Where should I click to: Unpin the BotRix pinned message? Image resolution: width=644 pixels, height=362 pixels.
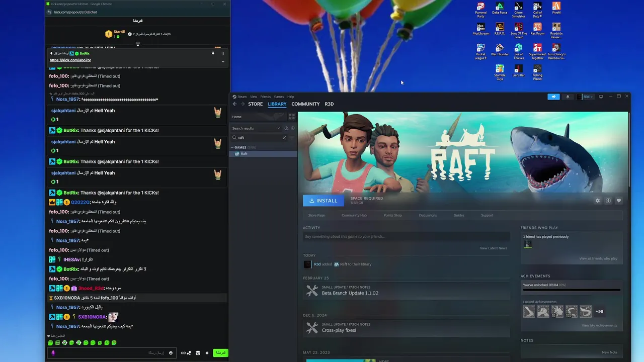213,53
